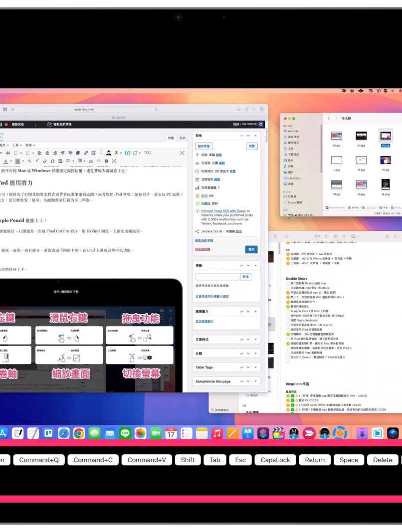The width and height of the screenshot is (402, 532).
Task: Click the blue 發佈 publish button
Action: [x=251, y=249]
